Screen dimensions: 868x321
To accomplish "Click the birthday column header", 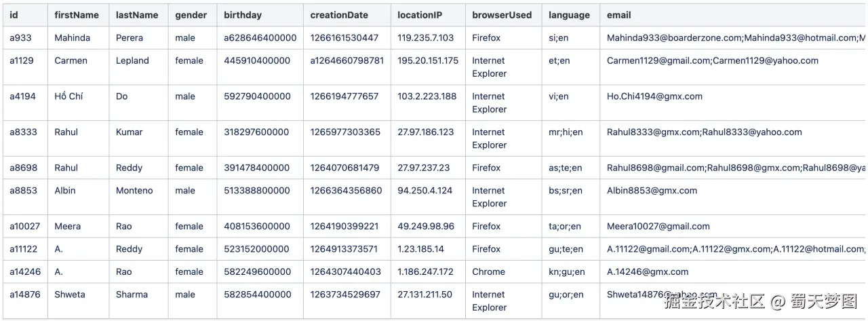I will [x=242, y=15].
